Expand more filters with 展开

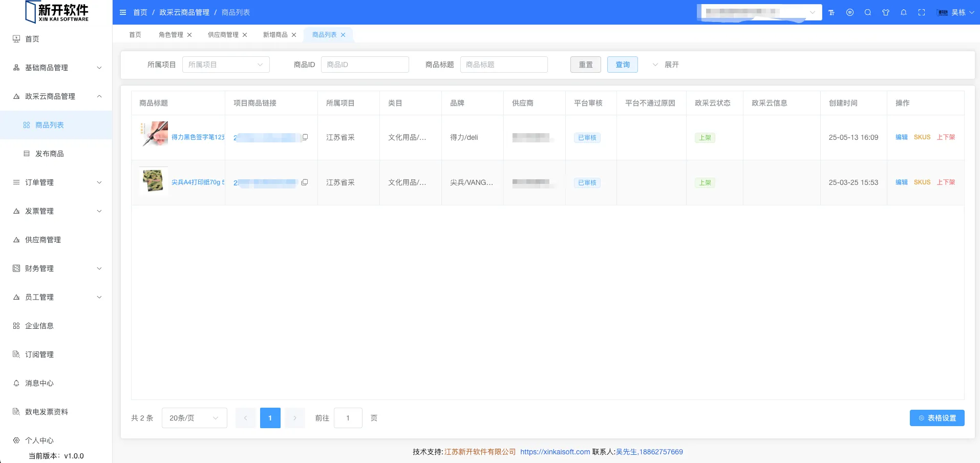[x=666, y=65]
